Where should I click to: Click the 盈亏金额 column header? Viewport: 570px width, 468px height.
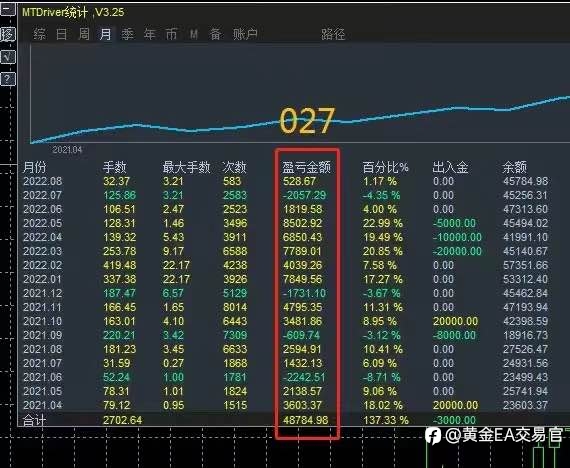(x=306, y=167)
